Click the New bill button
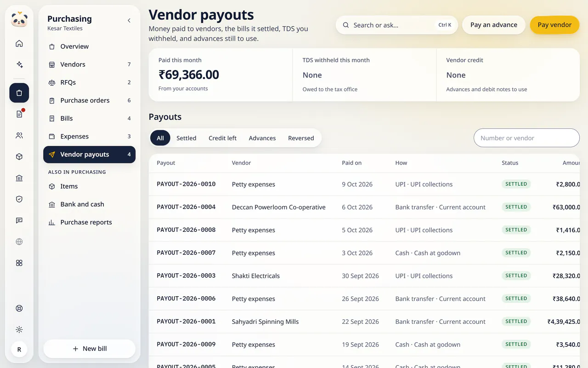This screenshot has width=588, height=368. point(89,349)
